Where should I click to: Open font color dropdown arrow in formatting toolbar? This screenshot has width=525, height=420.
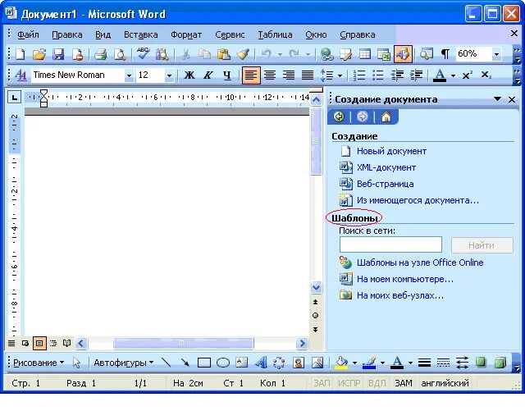(x=453, y=75)
